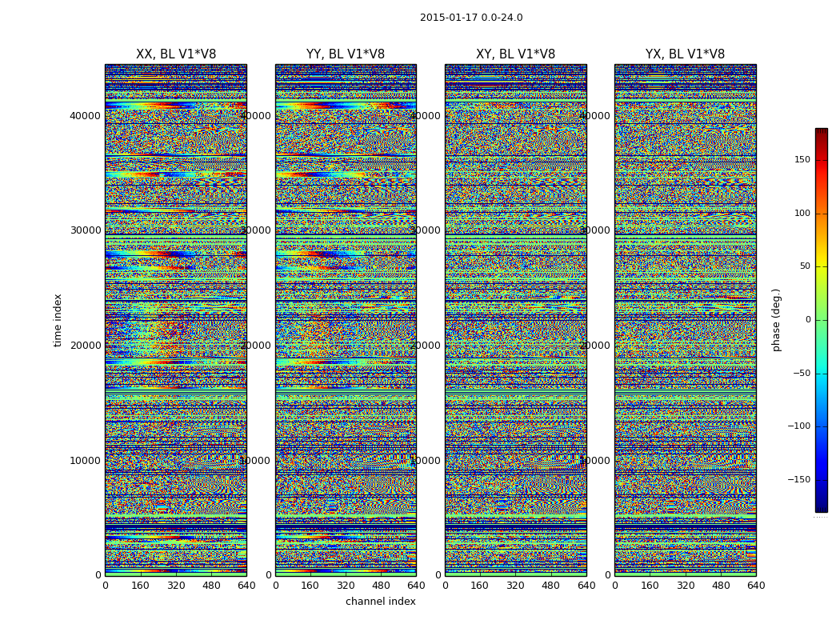Click the colorbar tick label −100
Image resolution: width=840 pixels, height=640 pixels.
799,426
